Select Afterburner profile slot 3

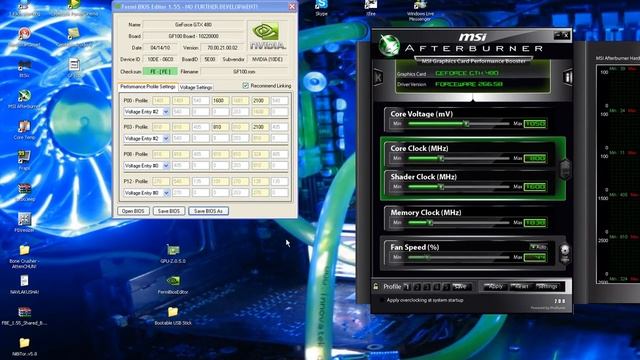pyautogui.click(x=427, y=287)
